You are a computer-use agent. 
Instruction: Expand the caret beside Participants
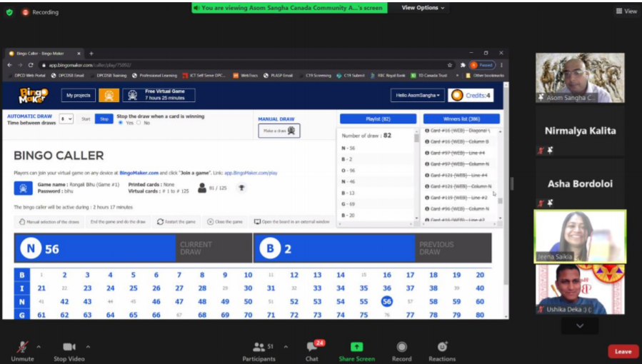click(x=286, y=347)
